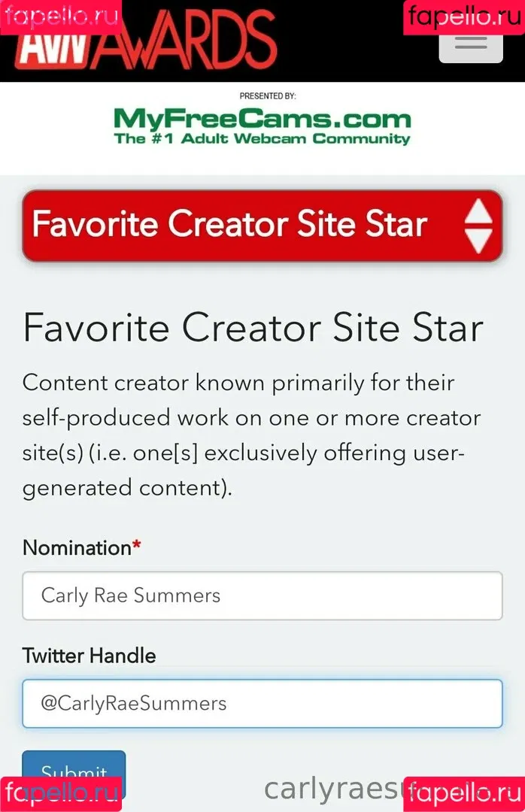Click the 'The #1 Adult Webcam Community' tagline

coord(262,139)
